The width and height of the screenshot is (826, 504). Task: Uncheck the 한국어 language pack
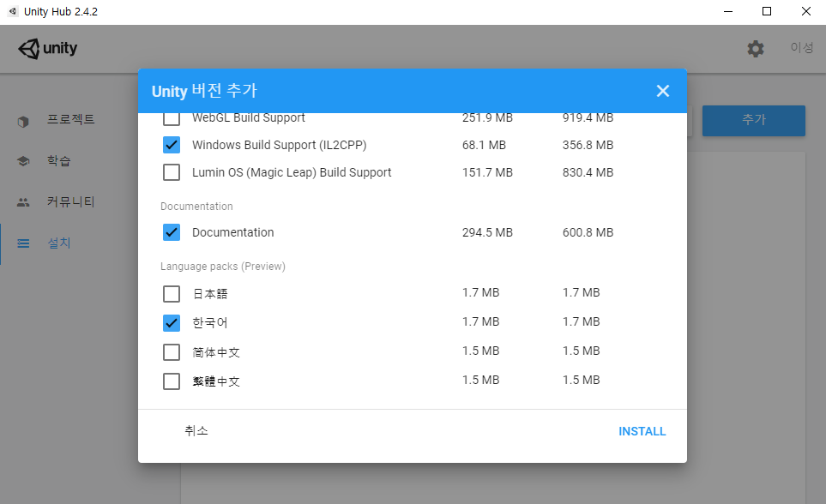[172, 322]
